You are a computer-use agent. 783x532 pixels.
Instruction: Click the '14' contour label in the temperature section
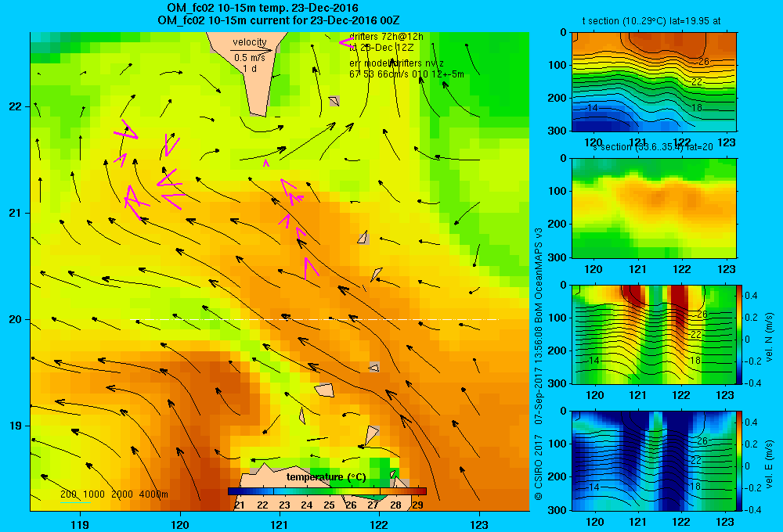pos(592,108)
